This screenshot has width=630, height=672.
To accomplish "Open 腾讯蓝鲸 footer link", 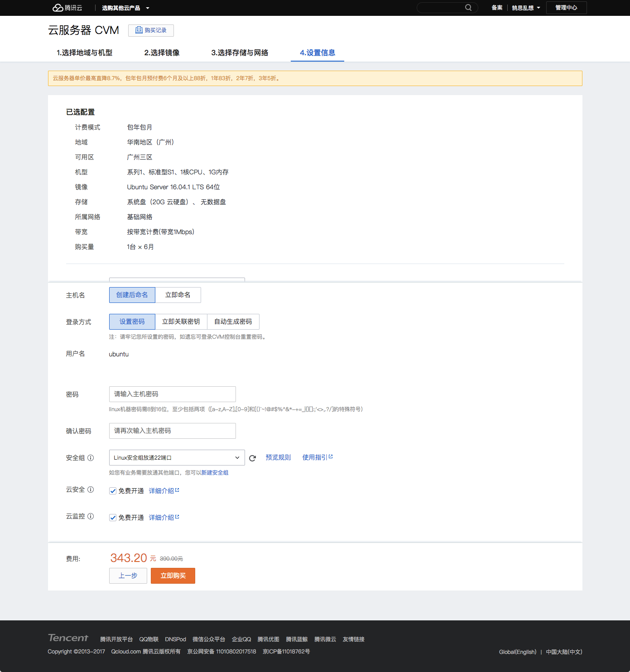I will (297, 639).
